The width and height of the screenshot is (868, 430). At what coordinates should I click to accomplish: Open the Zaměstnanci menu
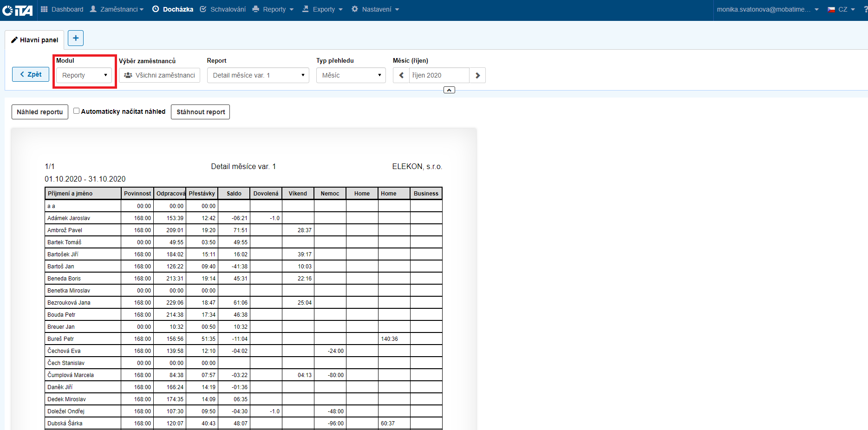(117, 9)
